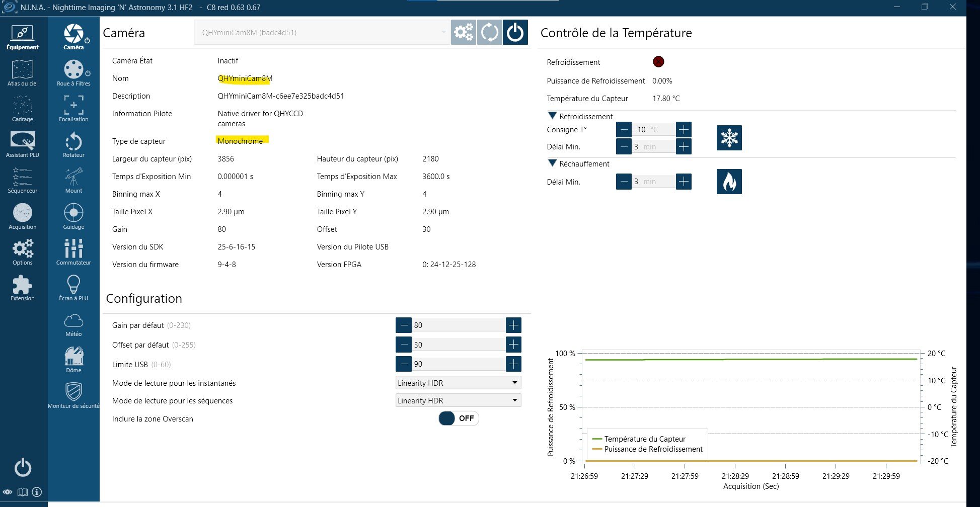Open the Moniteur de sécurité page
The height and width of the screenshot is (507, 980).
pyautogui.click(x=73, y=396)
